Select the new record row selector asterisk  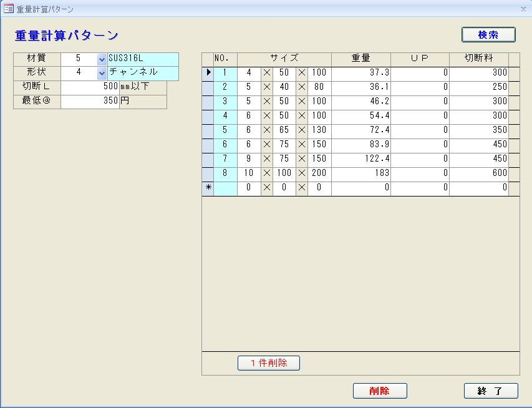click(208, 188)
